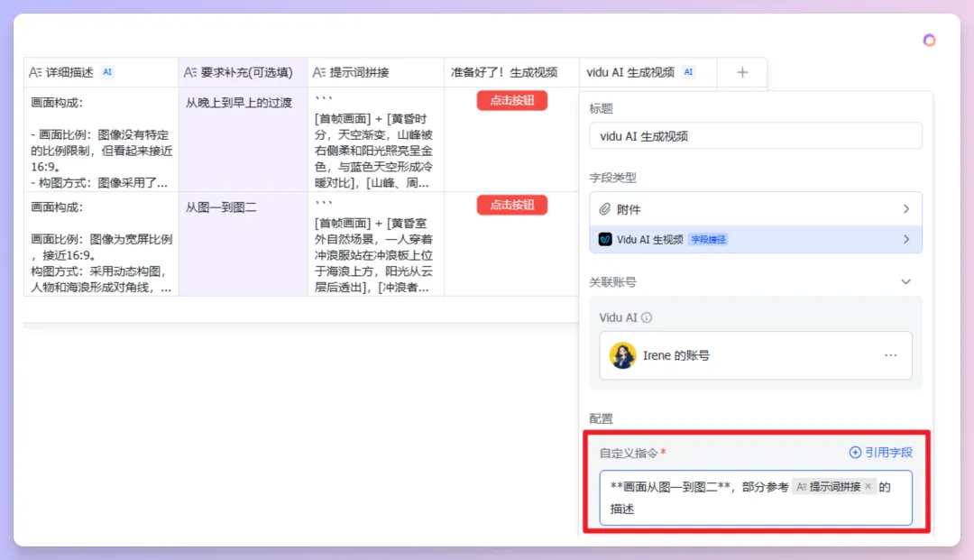Click the 标题 title input field
Image resolution: width=974 pixels, height=560 pixels.
pyautogui.click(x=756, y=135)
